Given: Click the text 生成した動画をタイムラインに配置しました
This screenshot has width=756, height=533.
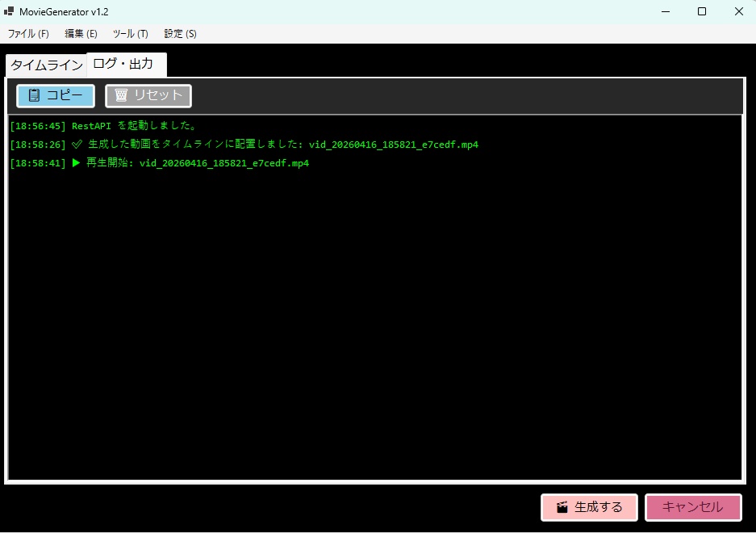Looking at the screenshot, I should [194, 145].
